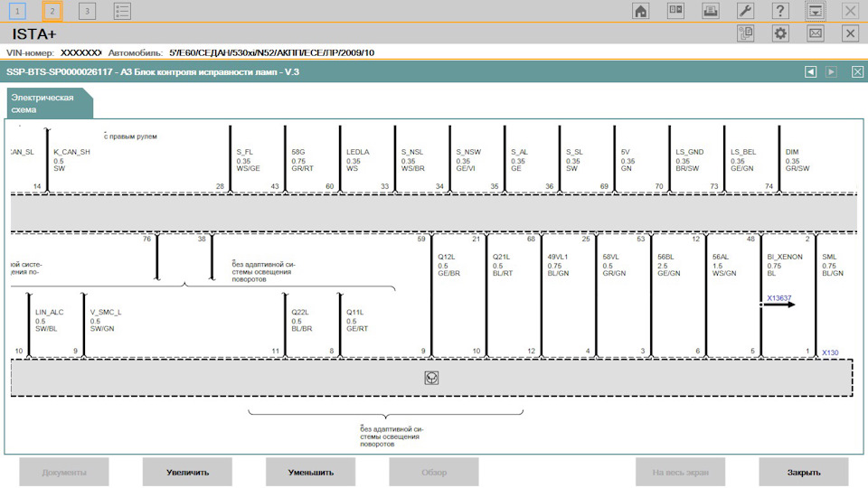Viewport: 868px width, 488px height.
Task: Click the 58G wire label
Action: click(x=298, y=152)
